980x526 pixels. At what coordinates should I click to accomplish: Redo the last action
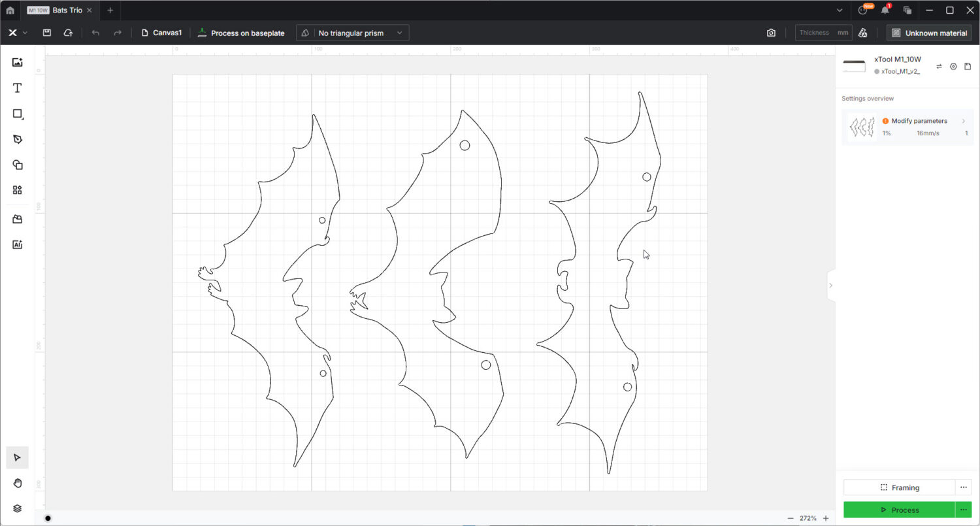[118, 32]
